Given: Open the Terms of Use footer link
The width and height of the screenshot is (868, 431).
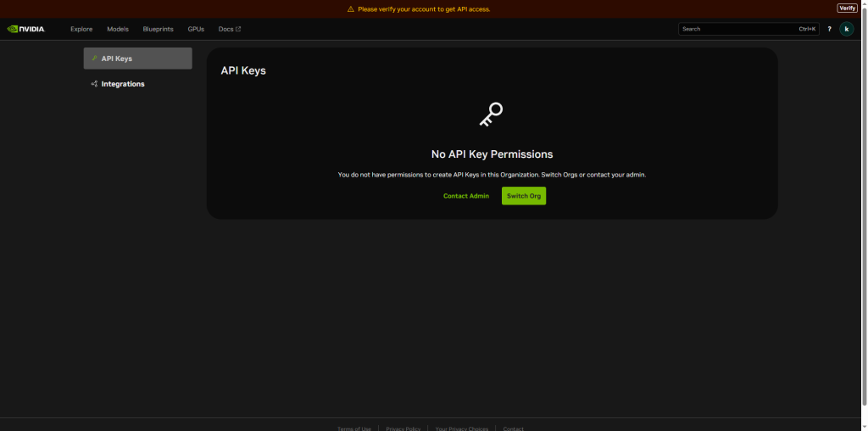Looking at the screenshot, I should [354, 428].
